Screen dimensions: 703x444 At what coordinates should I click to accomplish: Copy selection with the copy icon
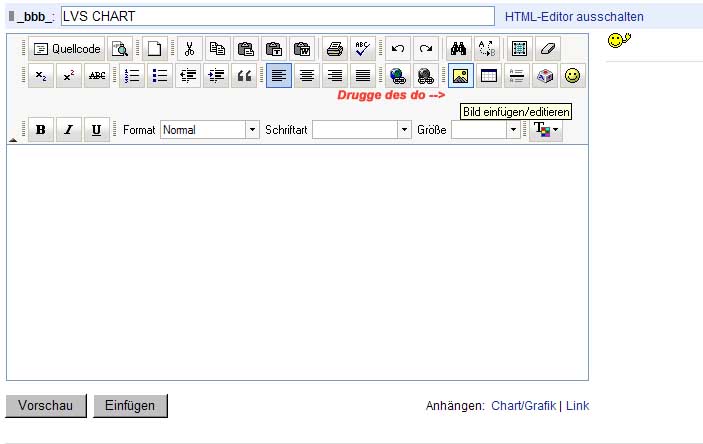tap(217, 48)
